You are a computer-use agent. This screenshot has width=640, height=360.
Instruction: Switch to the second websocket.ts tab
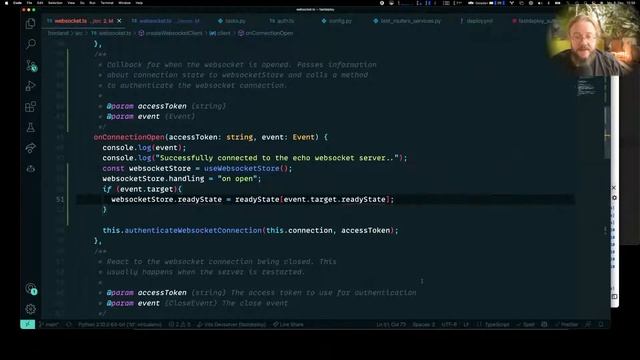coord(165,21)
